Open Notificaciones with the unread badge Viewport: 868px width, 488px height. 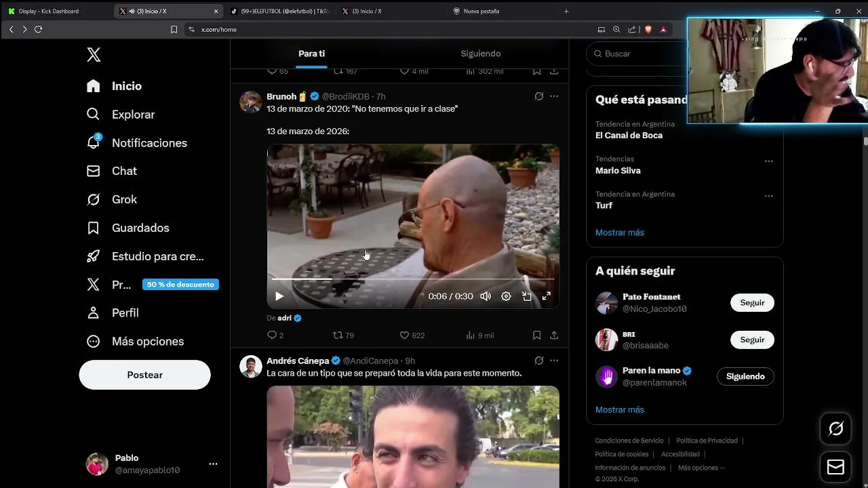[x=137, y=143]
